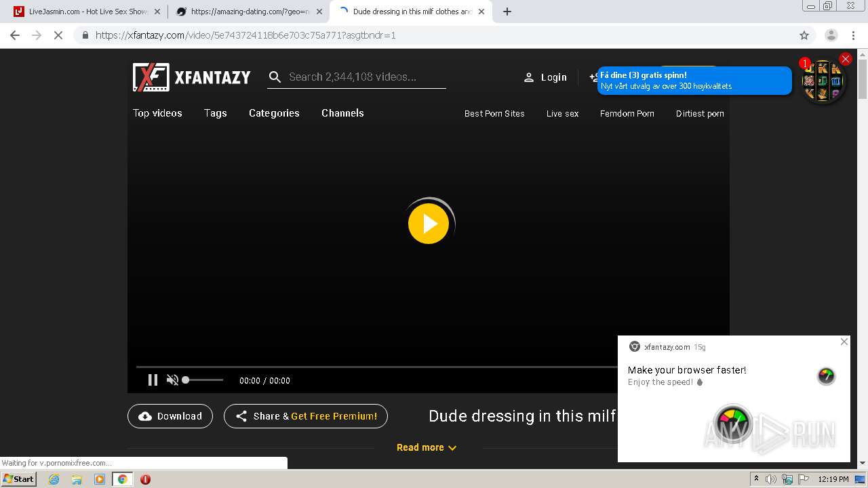Click the system tray network icon

tap(787, 479)
